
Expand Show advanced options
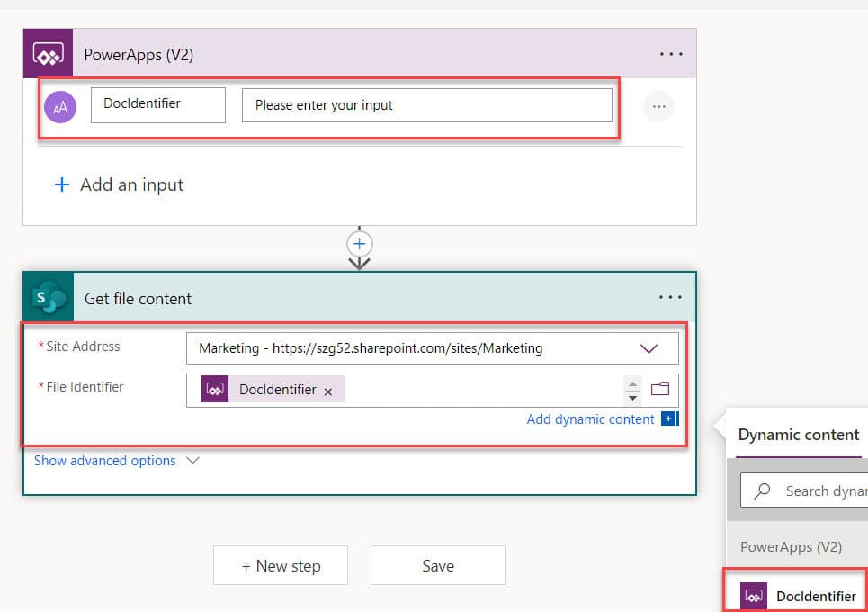[x=117, y=461]
